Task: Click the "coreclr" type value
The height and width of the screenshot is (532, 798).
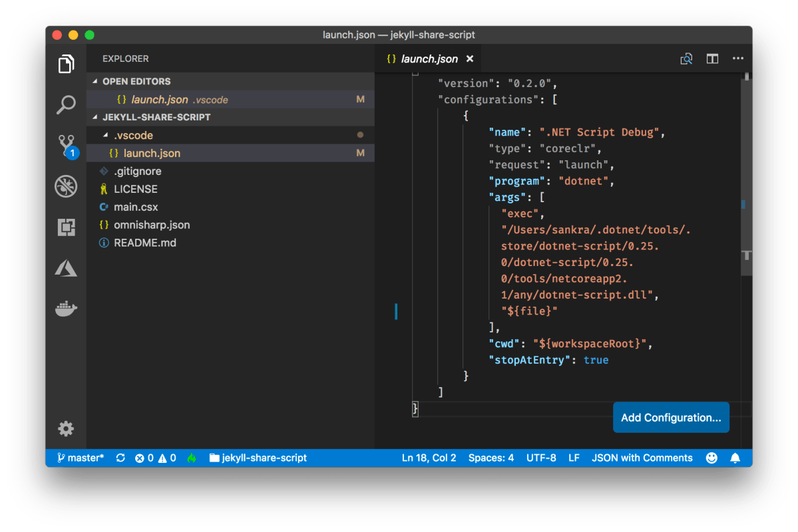Action: (x=568, y=148)
